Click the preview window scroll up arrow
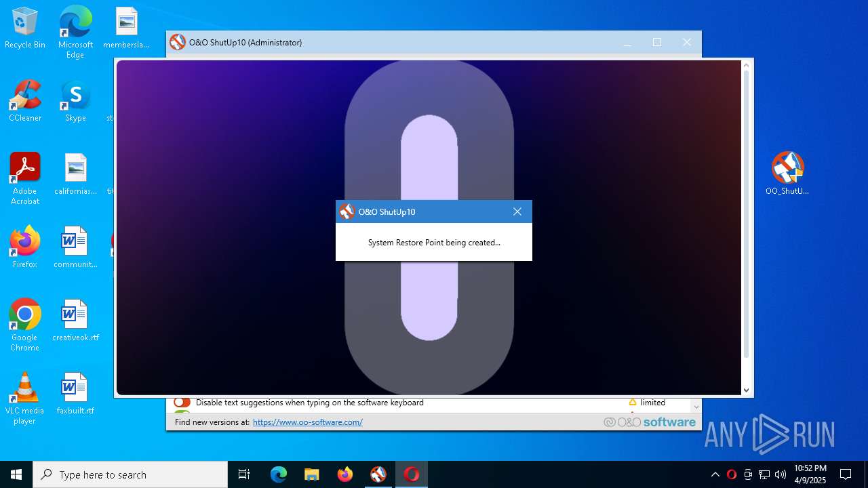 [747, 66]
